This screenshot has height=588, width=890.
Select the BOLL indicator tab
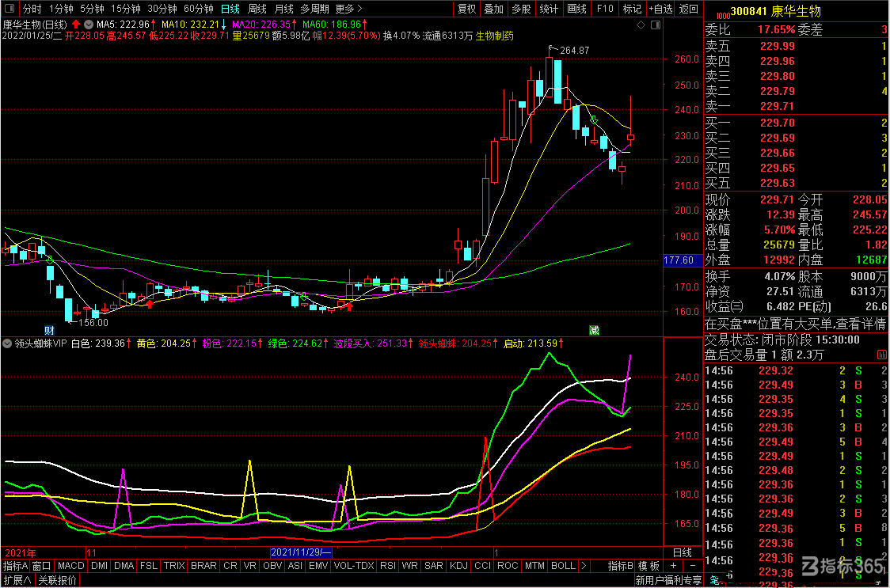point(563,566)
